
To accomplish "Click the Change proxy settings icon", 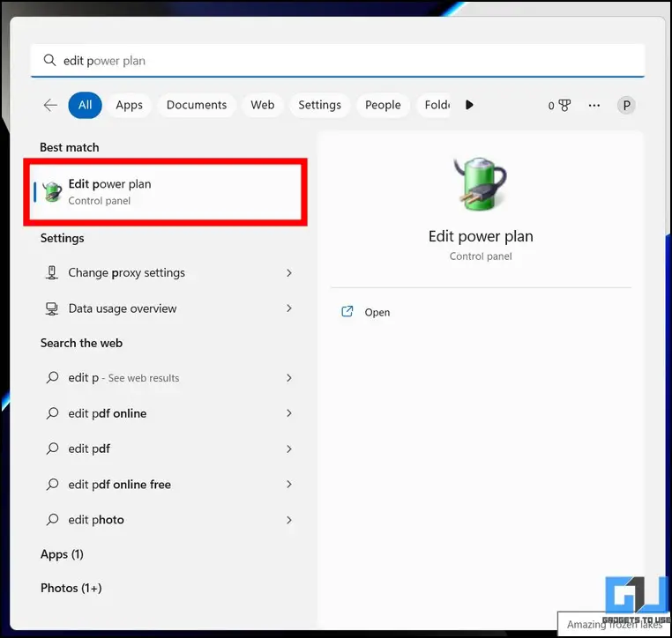I will coord(52,273).
